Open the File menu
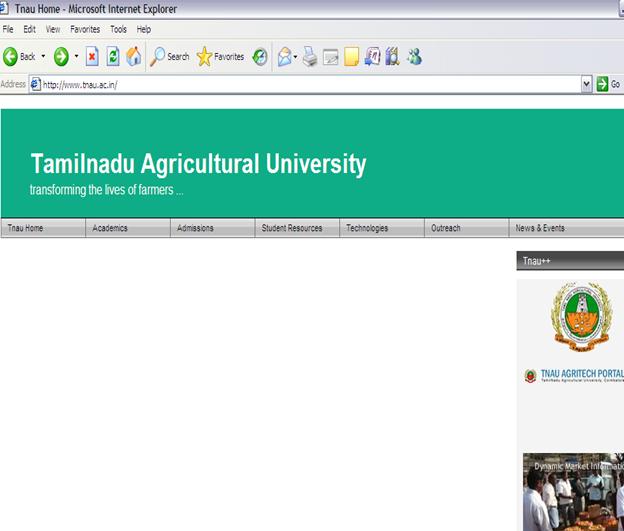Image resolution: width=624 pixels, height=531 pixels. pyautogui.click(x=8, y=29)
